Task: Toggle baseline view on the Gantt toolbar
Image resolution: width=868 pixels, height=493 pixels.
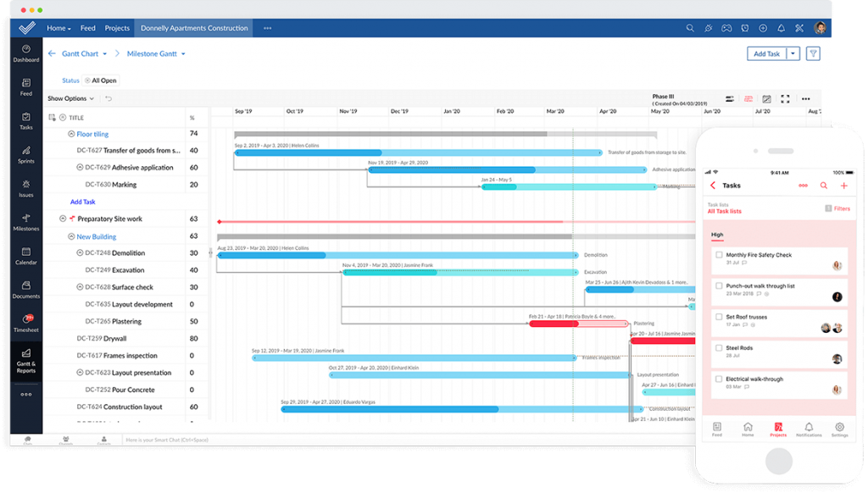Action: 731,99
